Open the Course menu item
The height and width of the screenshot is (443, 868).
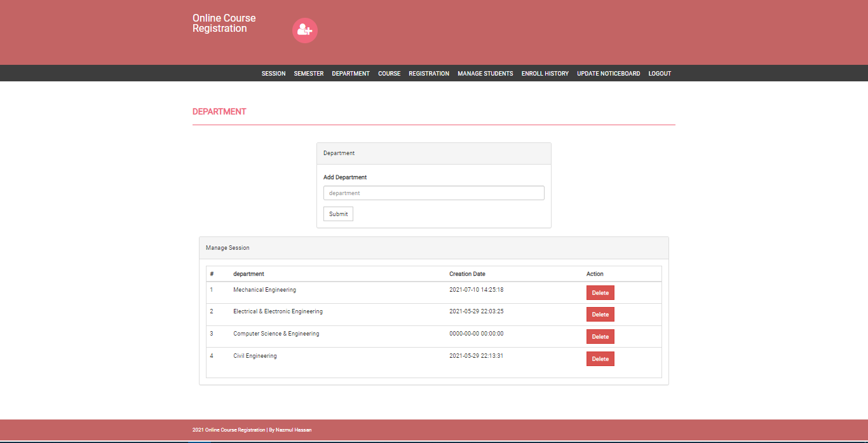coord(390,74)
